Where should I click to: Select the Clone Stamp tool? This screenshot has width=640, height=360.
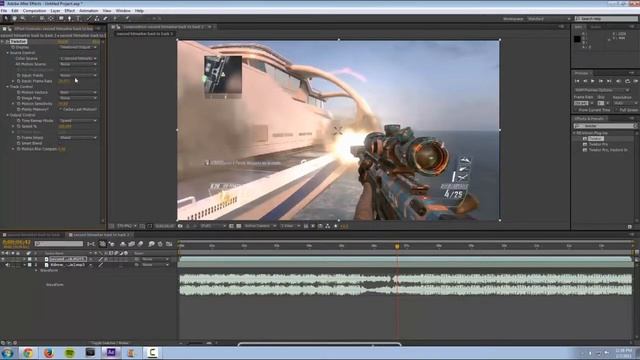(x=97, y=18)
